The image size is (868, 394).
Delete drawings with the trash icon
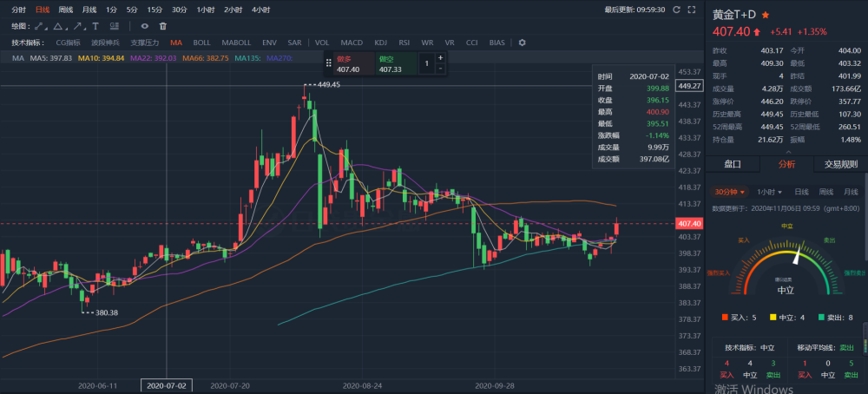coord(163,26)
